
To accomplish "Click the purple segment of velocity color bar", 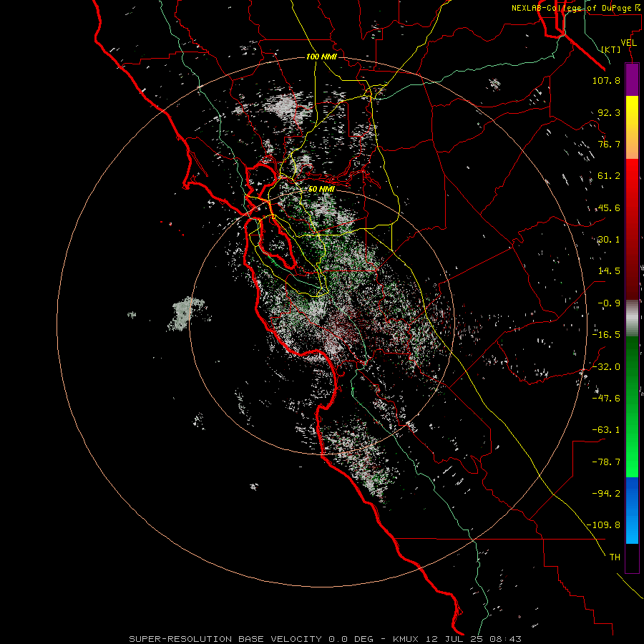I will [632, 79].
